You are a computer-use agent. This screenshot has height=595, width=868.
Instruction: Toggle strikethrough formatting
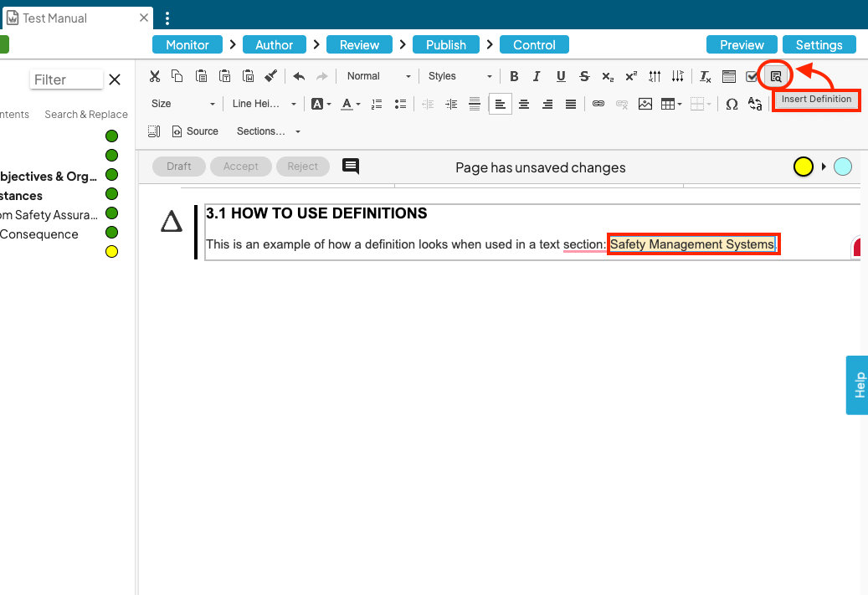point(584,76)
